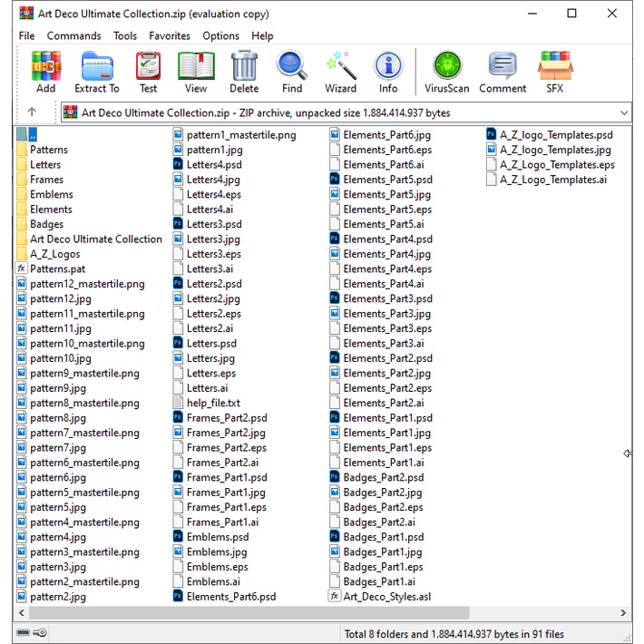Launch the Wizard tool
The width and height of the screenshot is (644, 644).
(x=340, y=72)
